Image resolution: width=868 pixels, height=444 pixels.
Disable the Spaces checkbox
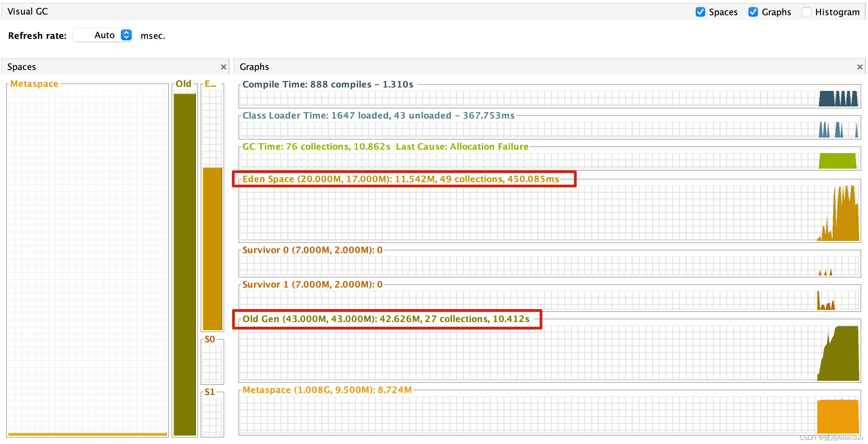(701, 11)
